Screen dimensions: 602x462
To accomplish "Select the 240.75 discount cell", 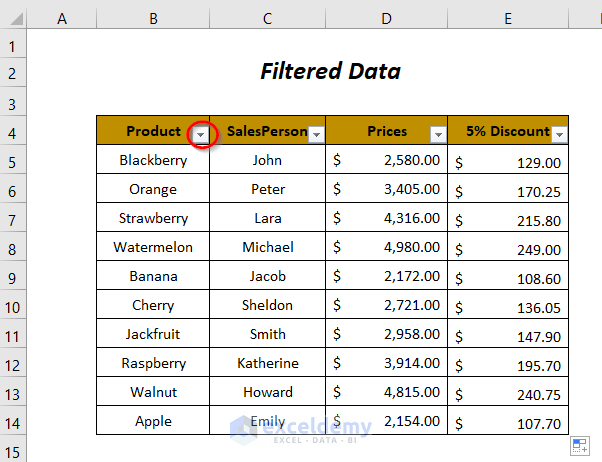I will click(508, 393).
